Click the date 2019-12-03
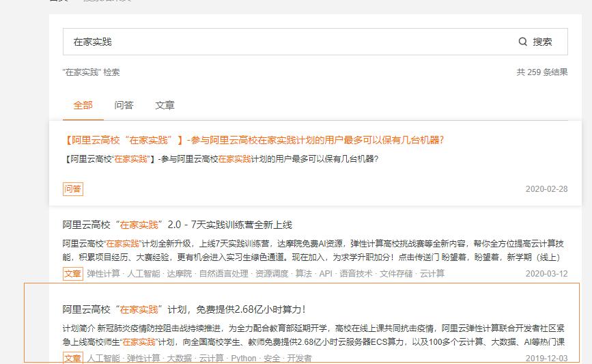The image size is (592, 364). tap(547, 358)
